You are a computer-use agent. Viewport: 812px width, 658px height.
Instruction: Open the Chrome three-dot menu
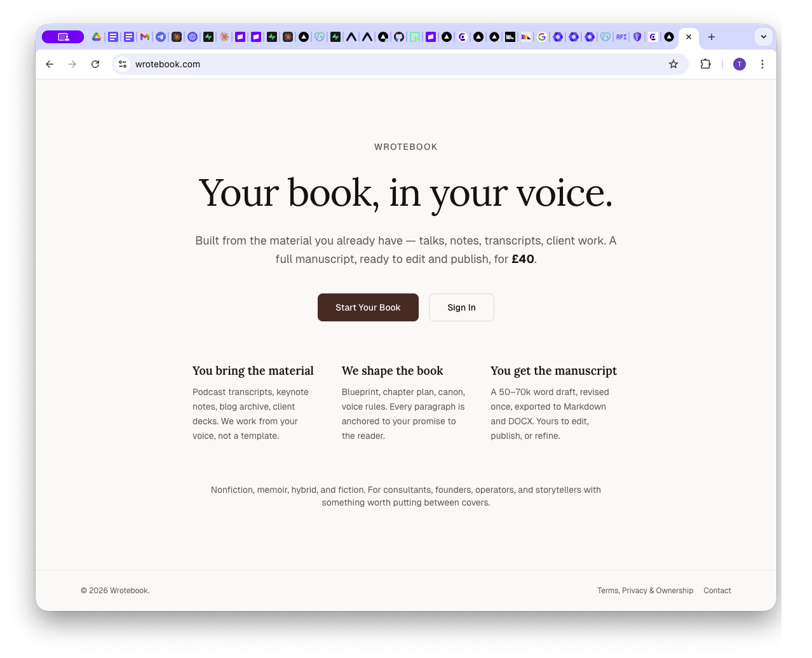coord(762,64)
